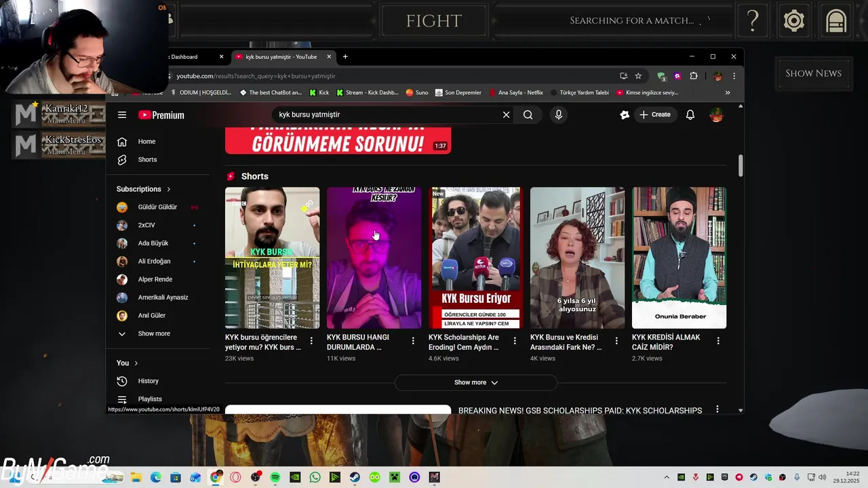Open the Son Depremler bookmark

(458, 93)
